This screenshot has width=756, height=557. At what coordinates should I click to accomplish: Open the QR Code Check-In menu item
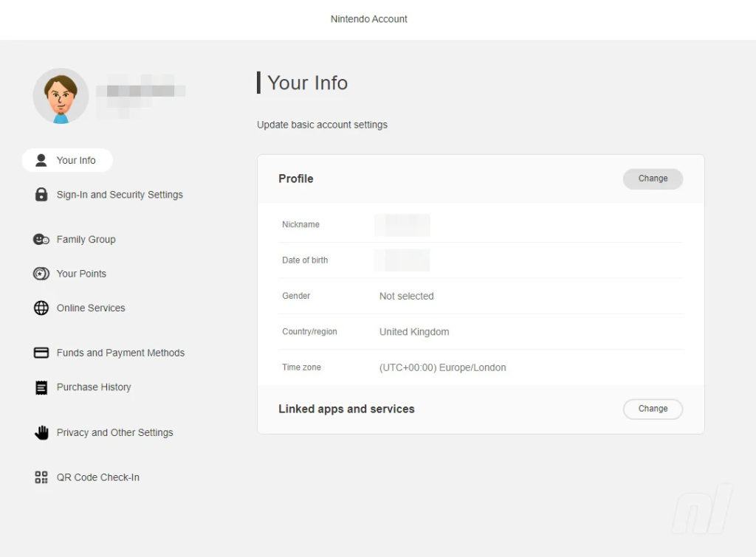click(x=97, y=477)
